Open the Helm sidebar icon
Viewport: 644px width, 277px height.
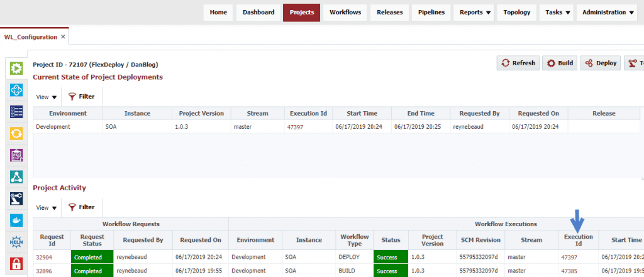click(x=17, y=242)
